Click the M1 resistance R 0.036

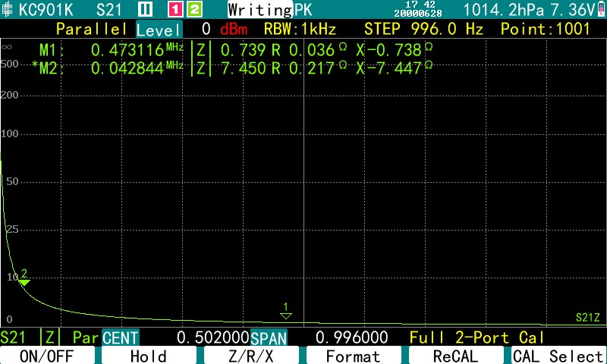pos(309,50)
